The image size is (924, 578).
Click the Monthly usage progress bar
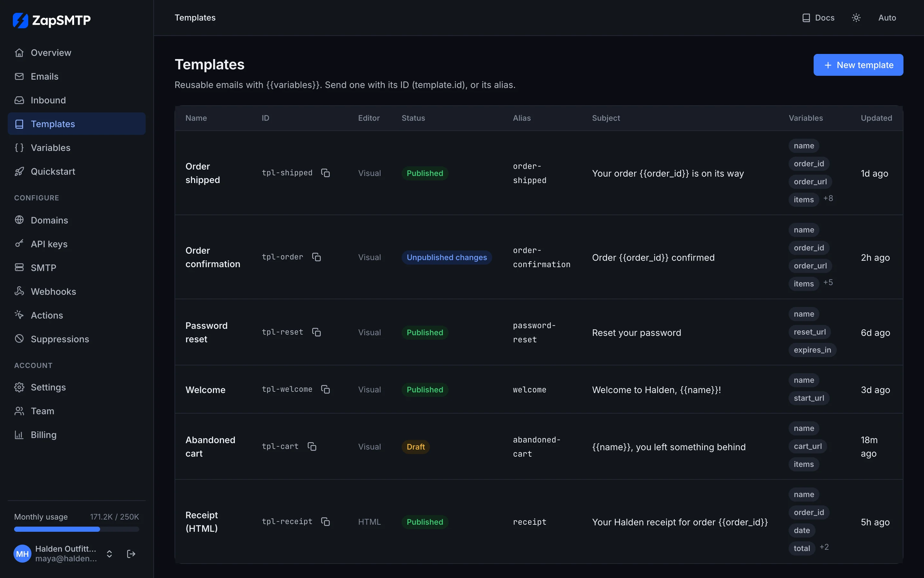[76, 529]
